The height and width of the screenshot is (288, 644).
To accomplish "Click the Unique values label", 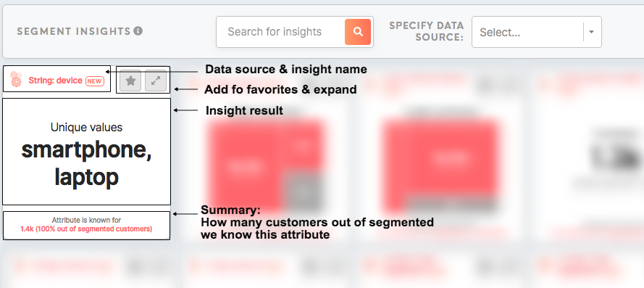I will coord(86,127).
